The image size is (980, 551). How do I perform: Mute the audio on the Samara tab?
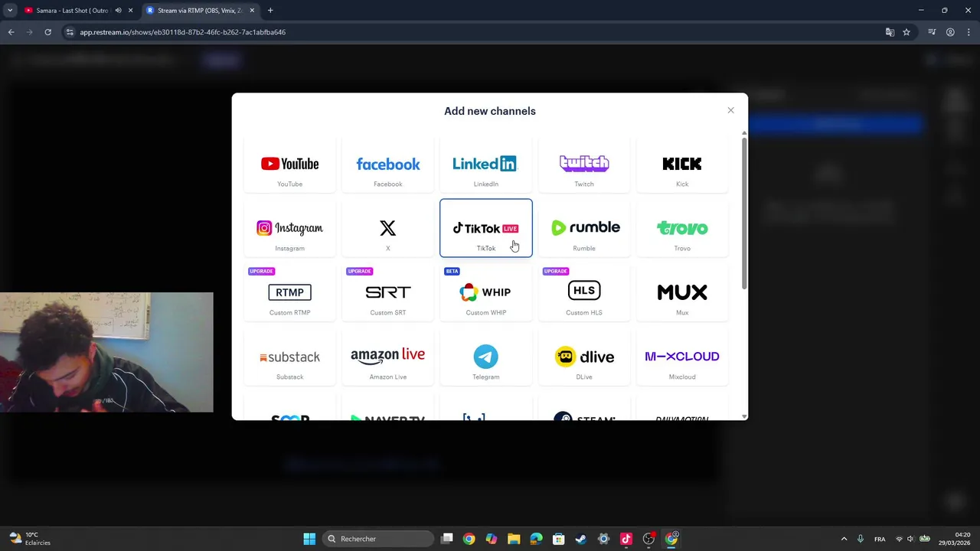pyautogui.click(x=118, y=11)
